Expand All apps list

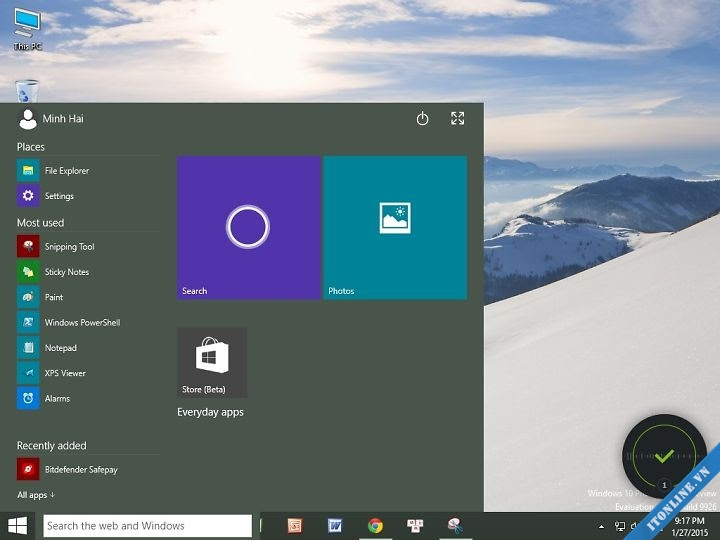coord(36,495)
